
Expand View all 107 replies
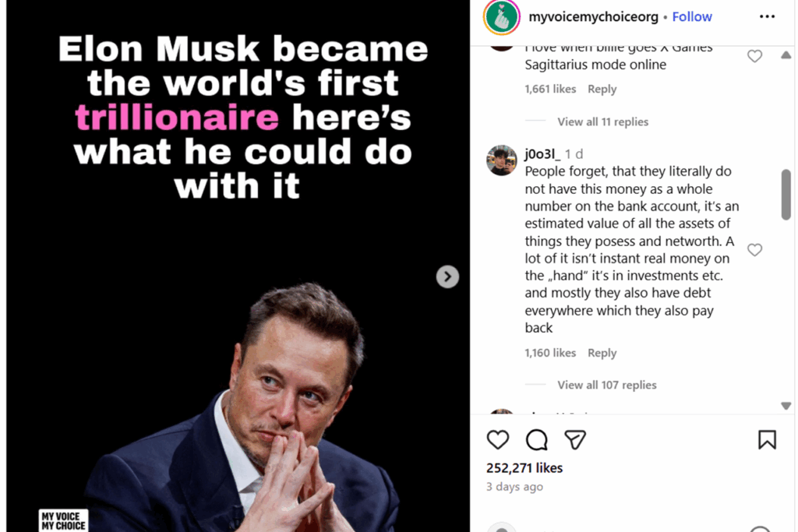click(606, 385)
